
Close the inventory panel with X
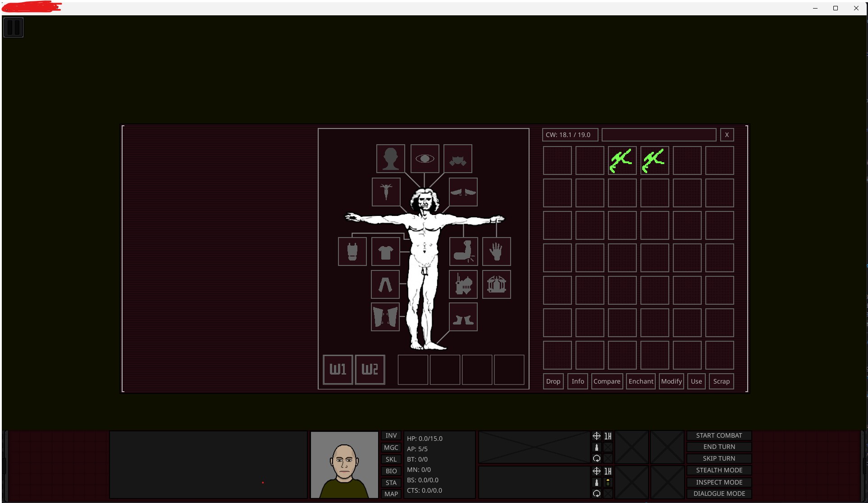[x=726, y=135]
